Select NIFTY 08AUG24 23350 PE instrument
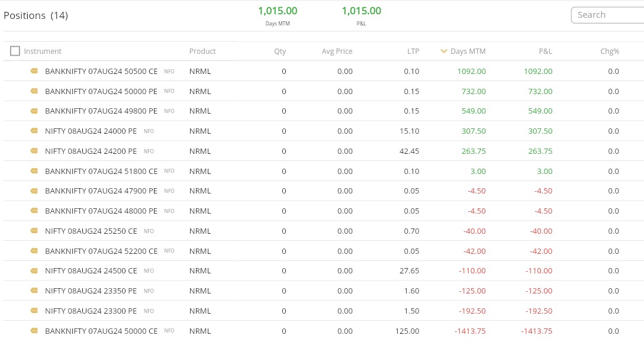 pyautogui.click(x=91, y=291)
